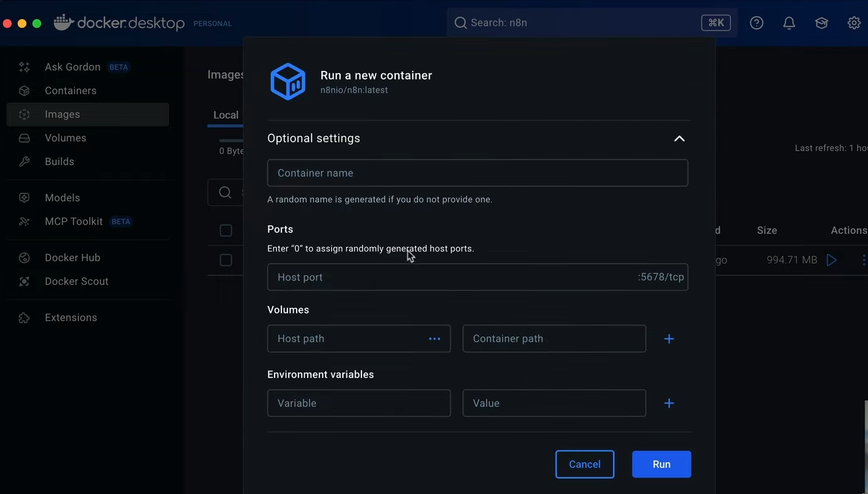The image size is (868, 494).
Task: Open notifications bell icon
Action: (789, 23)
